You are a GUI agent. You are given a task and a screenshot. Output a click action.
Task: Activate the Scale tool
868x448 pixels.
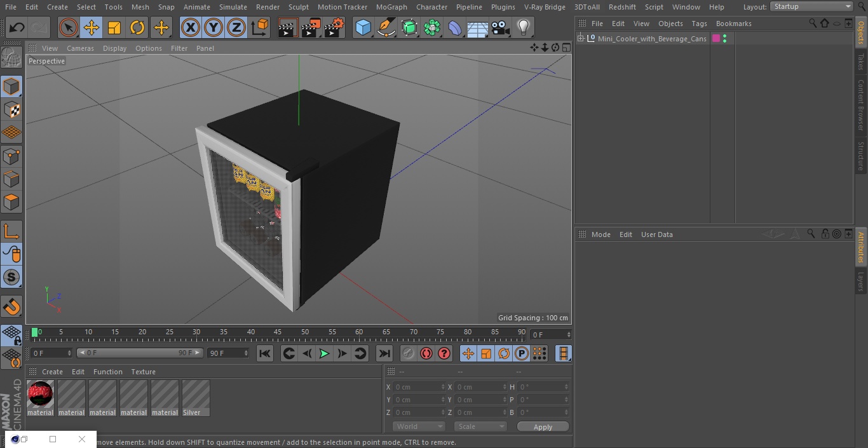[x=114, y=27]
